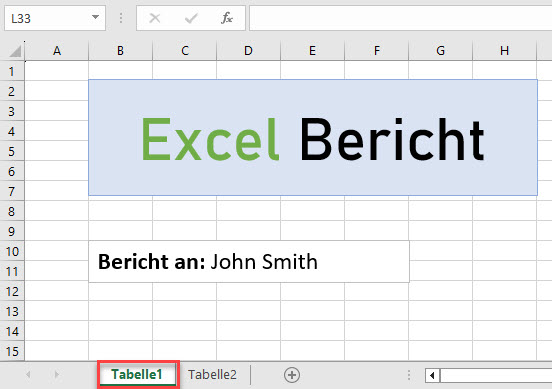Select row 2 header
Screen dimensions: 552x389
point(12,92)
